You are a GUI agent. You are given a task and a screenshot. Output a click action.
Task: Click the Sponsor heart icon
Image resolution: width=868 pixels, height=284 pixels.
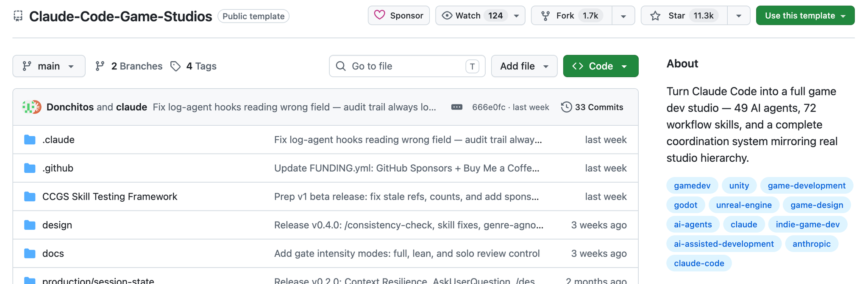379,15
